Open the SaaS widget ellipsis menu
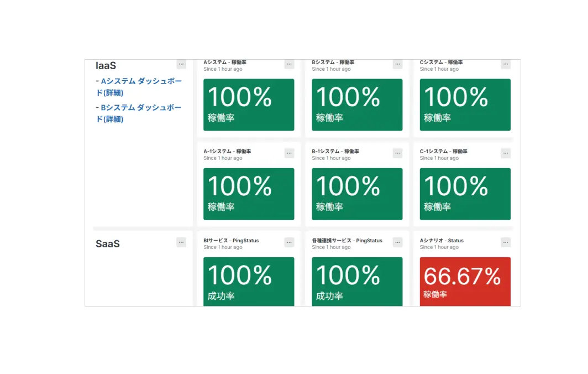The width and height of the screenshot is (588, 374). click(181, 242)
